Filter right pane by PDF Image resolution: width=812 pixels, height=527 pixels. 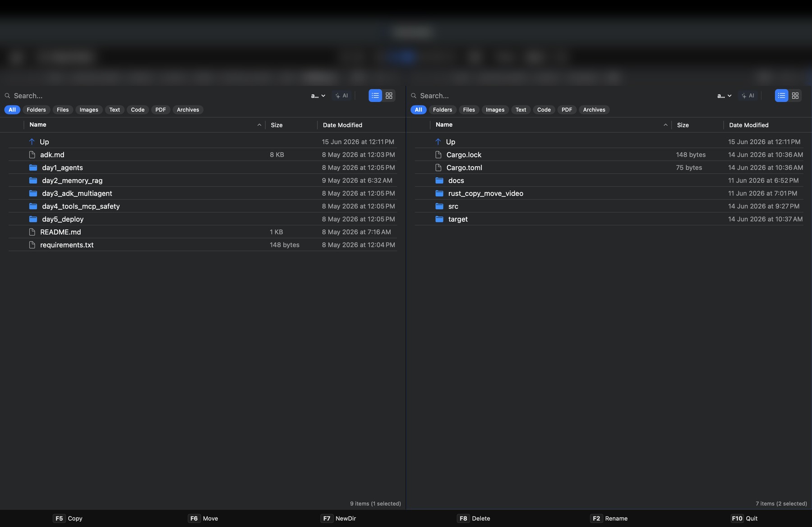pyautogui.click(x=567, y=110)
